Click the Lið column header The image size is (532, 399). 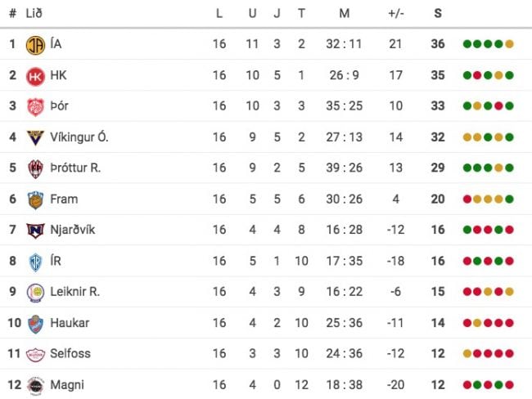click(34, 13)
